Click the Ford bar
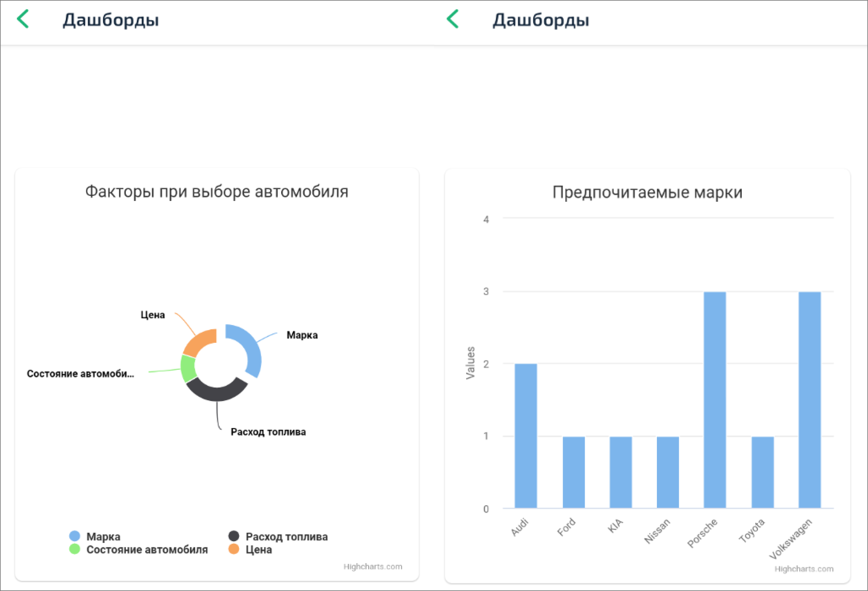 (573, 472)
